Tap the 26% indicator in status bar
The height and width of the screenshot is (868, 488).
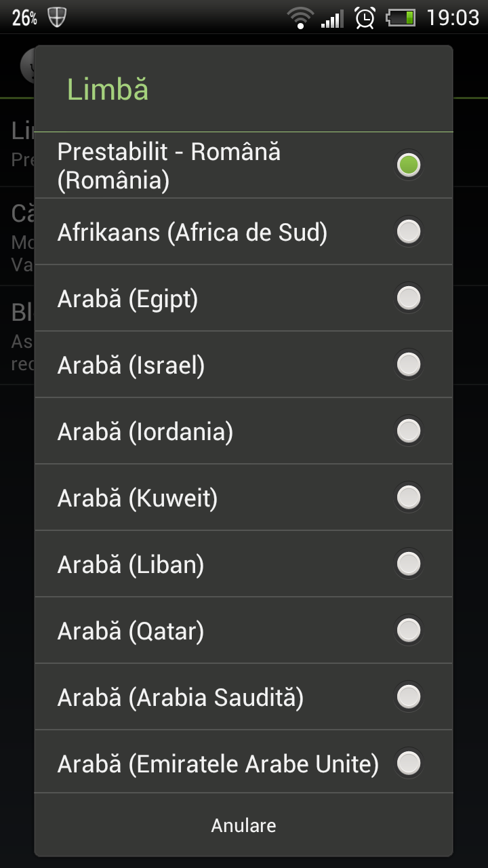[x=24, y=18]
